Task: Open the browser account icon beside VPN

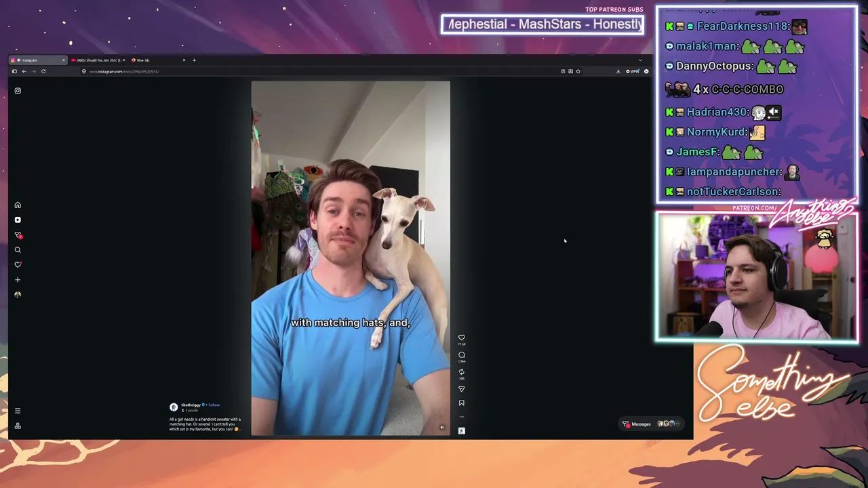Action: [x=646, y=71]
